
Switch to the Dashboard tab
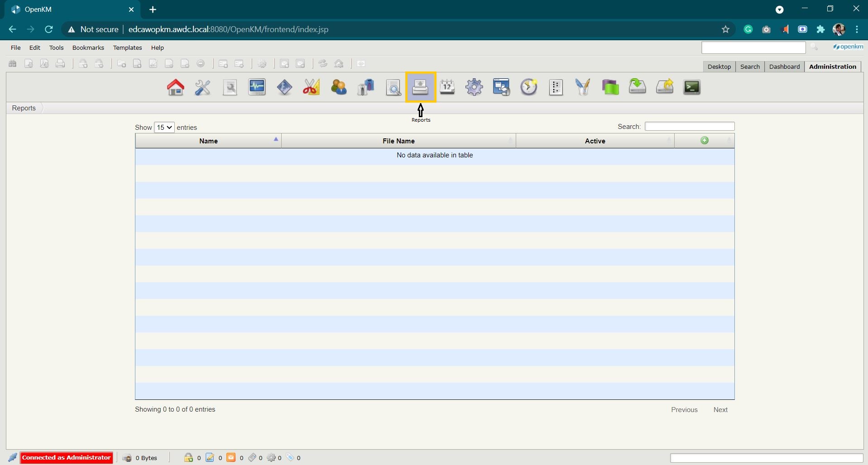pos(784,66)
